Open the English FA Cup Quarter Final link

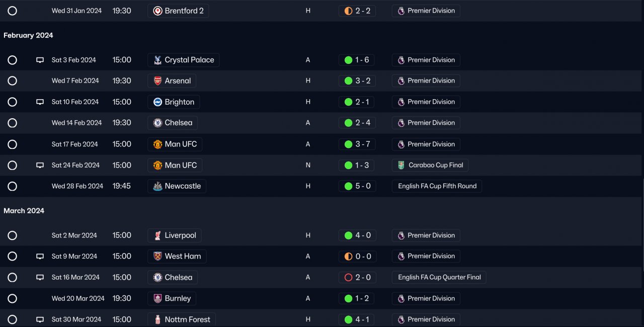point(439,277)
